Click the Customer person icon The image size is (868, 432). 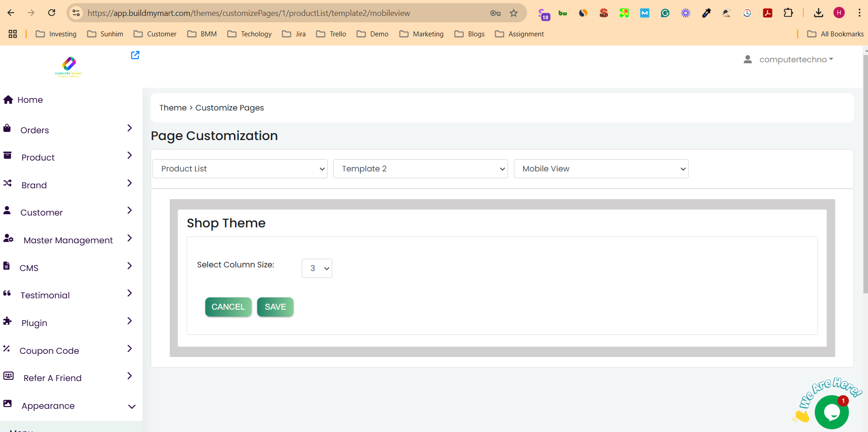[x=7, y=211]
